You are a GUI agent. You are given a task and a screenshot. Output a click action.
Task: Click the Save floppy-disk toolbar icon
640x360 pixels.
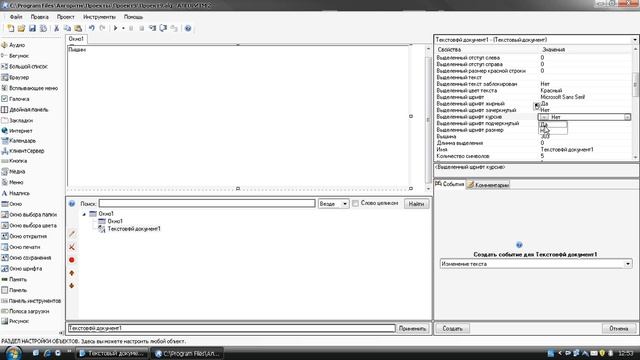[32, 28]
